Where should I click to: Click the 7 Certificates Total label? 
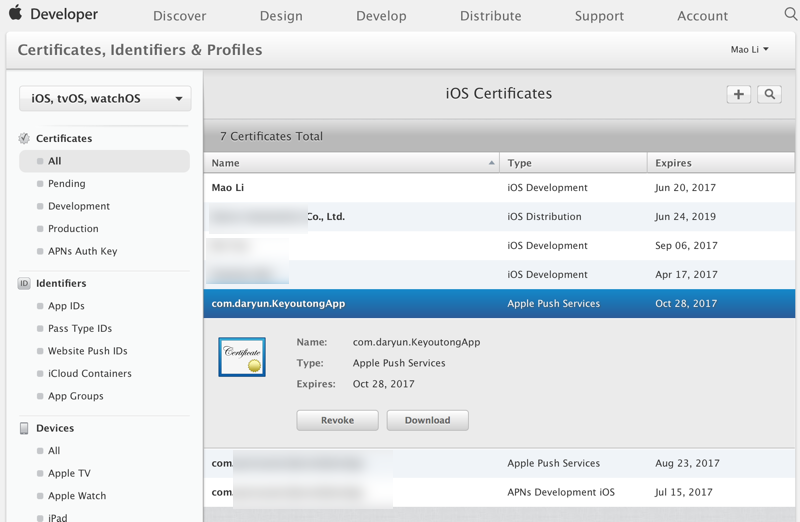coord(271,136)
